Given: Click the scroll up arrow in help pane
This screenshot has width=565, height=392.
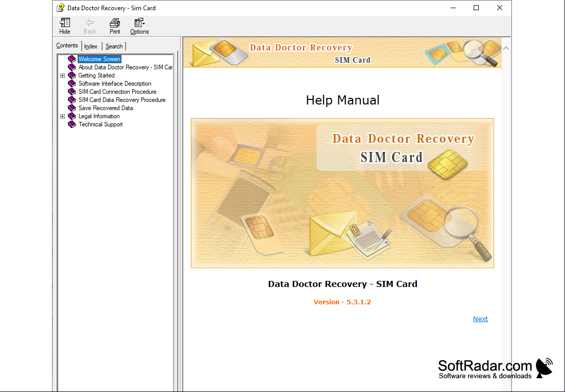Looking at the screenshot, I should click(x=506, y=48).
